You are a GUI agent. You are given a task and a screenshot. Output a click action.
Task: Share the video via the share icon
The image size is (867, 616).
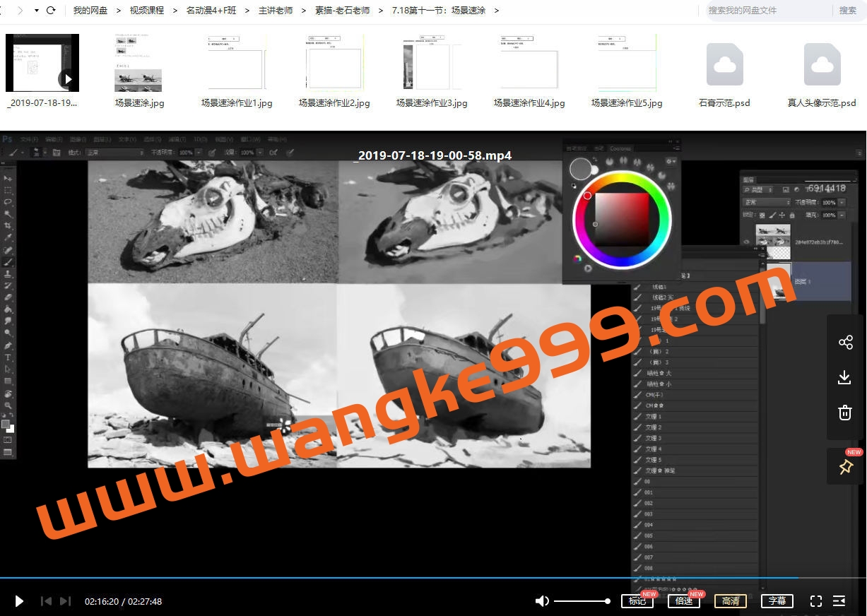(845, 342)
